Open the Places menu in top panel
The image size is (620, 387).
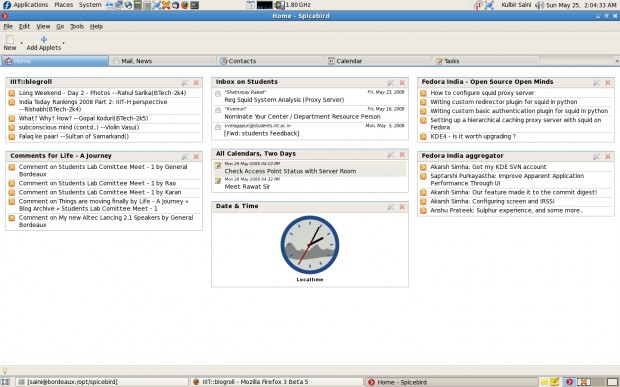coord(64,5)
